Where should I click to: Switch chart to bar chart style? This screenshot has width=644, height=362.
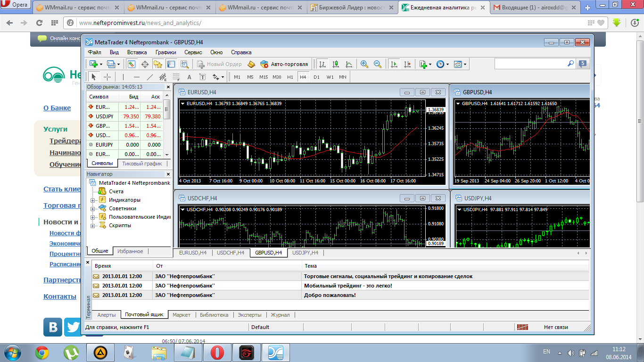pos(322,64)
